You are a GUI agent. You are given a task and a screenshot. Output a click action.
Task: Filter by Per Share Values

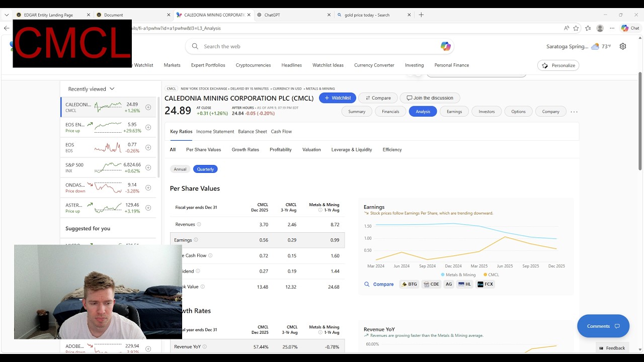[204, 149]
